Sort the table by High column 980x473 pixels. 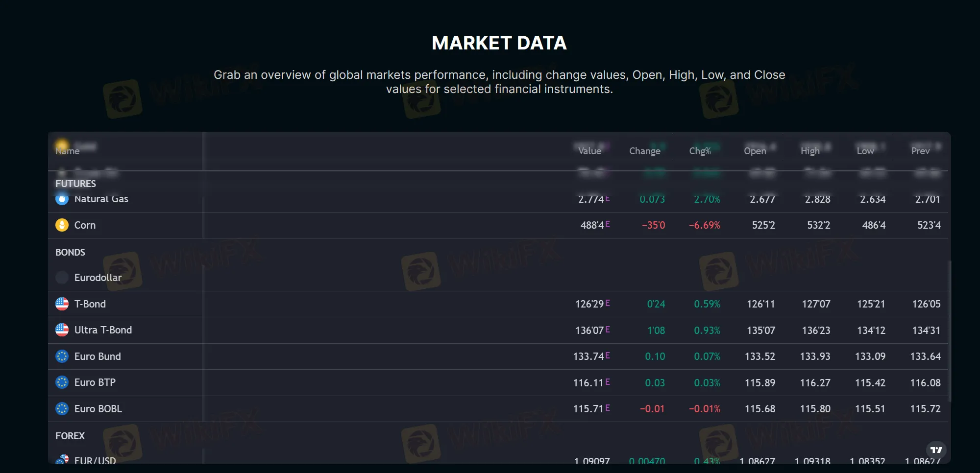tap(809, 151)
